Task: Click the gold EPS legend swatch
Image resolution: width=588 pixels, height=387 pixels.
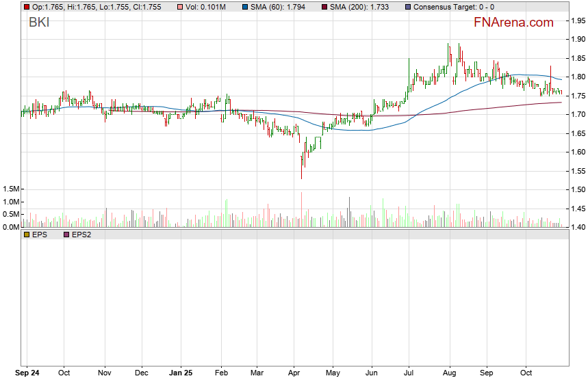Action: click(x=27, y=235)
